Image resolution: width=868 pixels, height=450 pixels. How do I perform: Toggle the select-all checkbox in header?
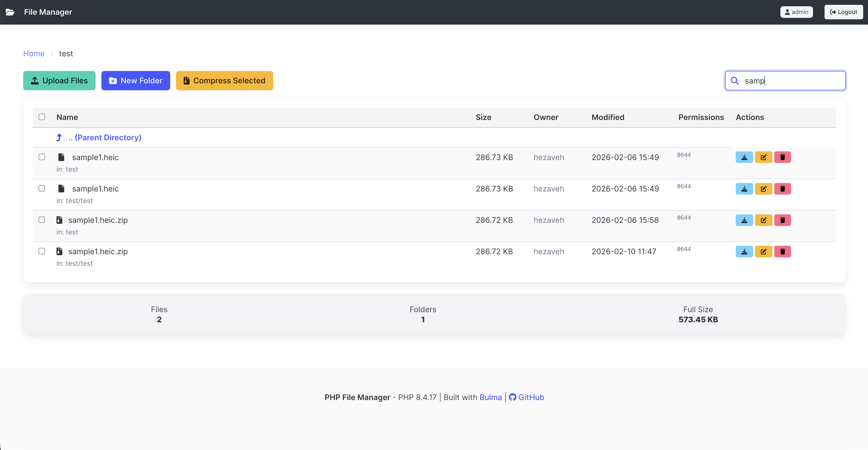[x=42, y=117]
